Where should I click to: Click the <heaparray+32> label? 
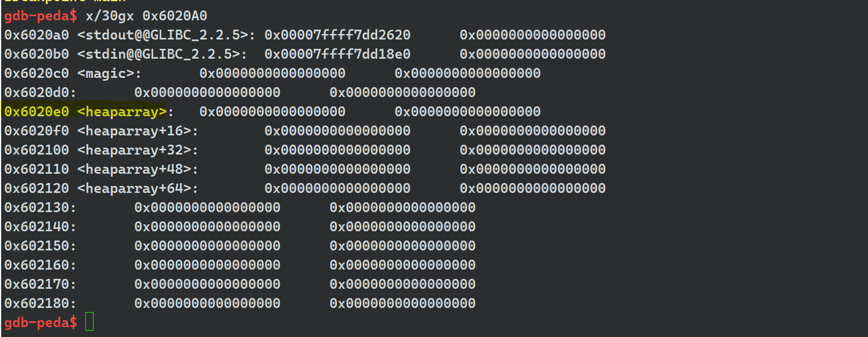tap(137, 150)
